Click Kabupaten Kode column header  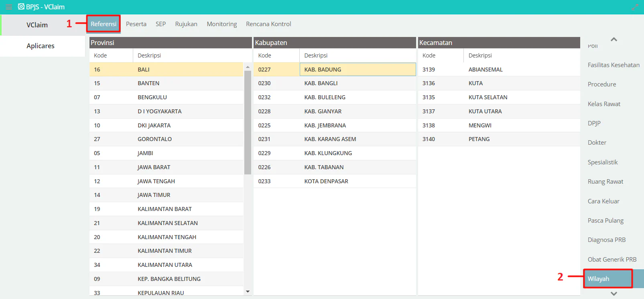[276, 55]
